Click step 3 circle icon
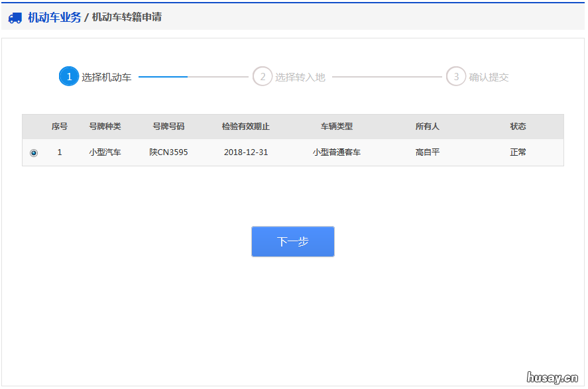Viewport: 588px width, 389px height. click(456, 77)
